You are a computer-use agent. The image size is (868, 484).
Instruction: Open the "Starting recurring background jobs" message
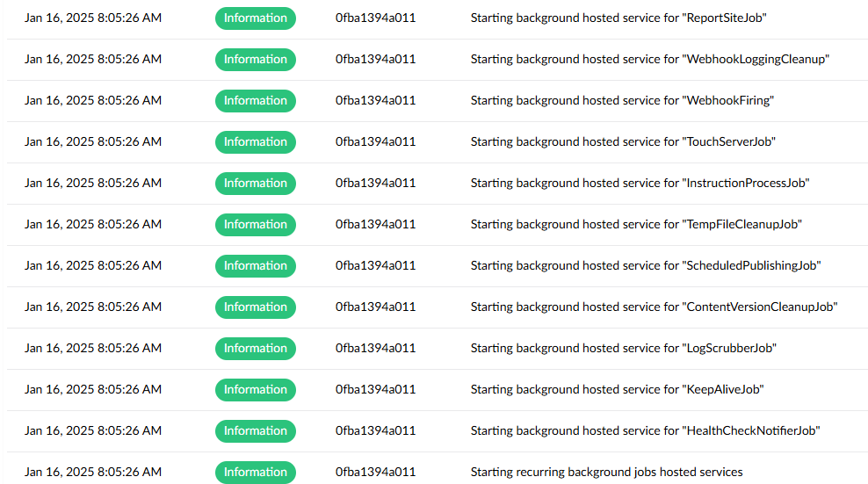click(x=606, y=472)
